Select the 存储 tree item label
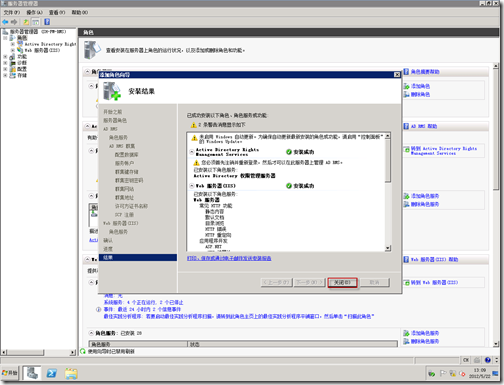This screenshot has width=504, height=385. (x=22, y=75)
